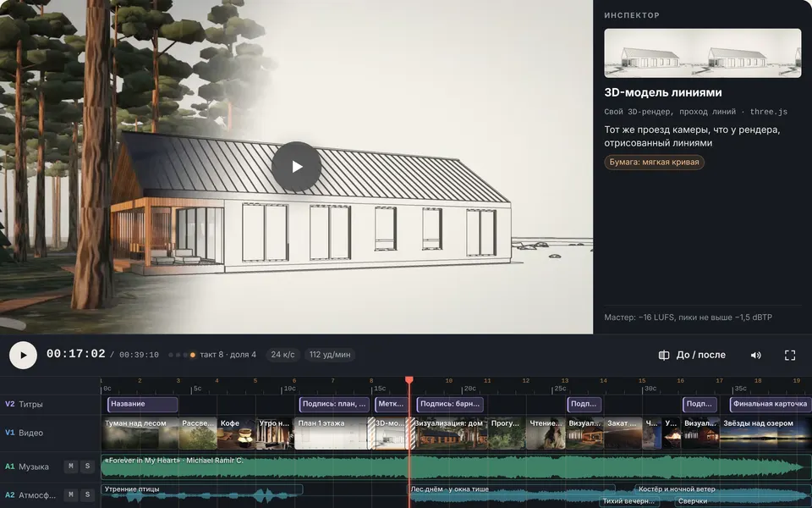Solo the A2 Атмосфера track
The width and height of the screenshot is (812, 508).
coord(87,495)
